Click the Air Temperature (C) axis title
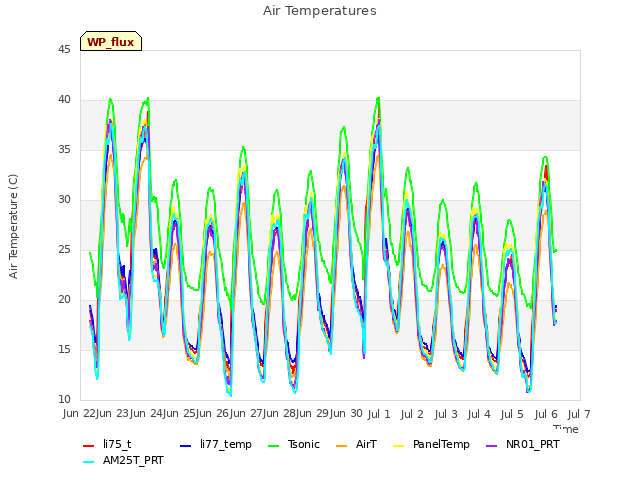Screen dimensions: 640x480 [x=13, y=226]
